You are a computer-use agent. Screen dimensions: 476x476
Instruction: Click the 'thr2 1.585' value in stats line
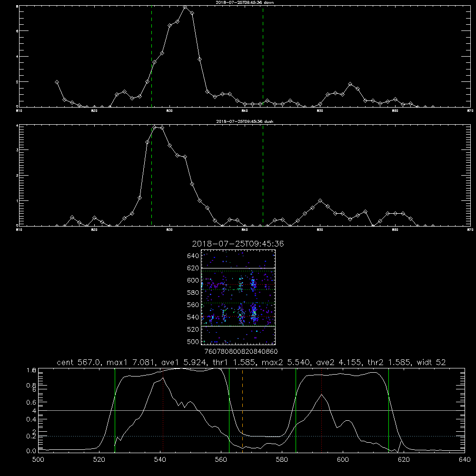[390, 362]
